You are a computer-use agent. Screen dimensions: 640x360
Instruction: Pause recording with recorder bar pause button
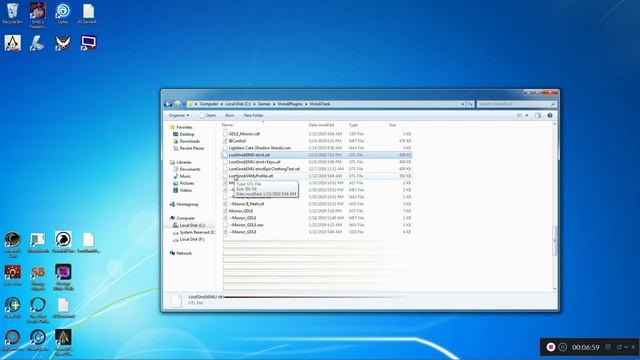click(563, 347)
